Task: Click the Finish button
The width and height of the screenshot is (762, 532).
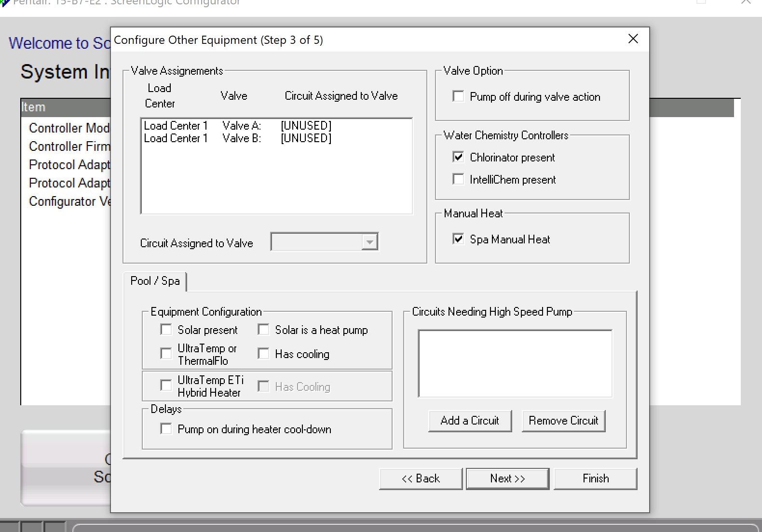Action: tap(596, 479)
